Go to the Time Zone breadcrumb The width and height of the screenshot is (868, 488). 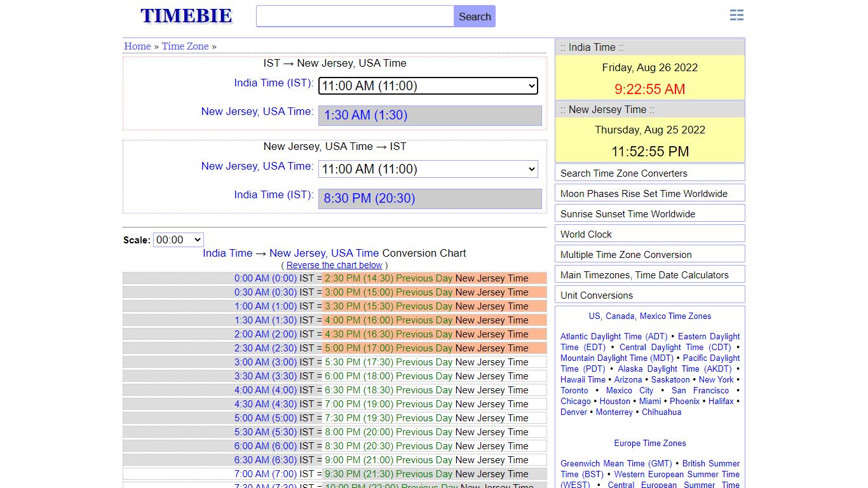(185, 46)
